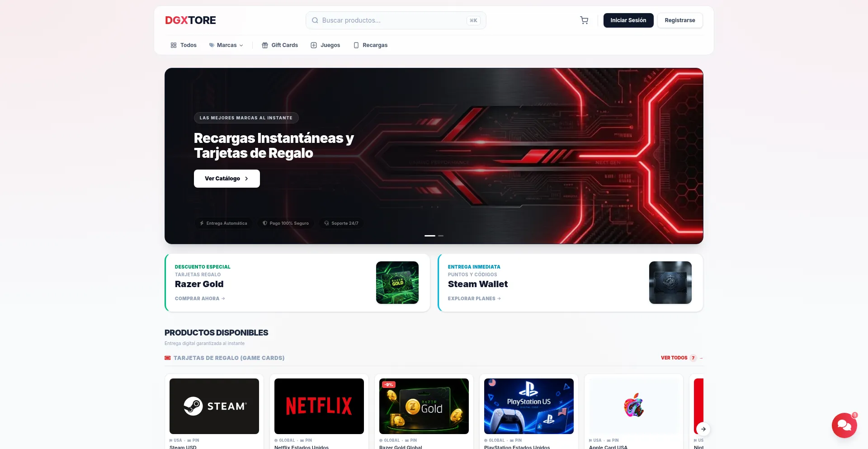The height and width of the screenshot is (449, 868).
Task: Click 'TARJETAS DE REGALO (GAME CARDS)' section title
Action: pyautogui.click(x=229, y=358)
